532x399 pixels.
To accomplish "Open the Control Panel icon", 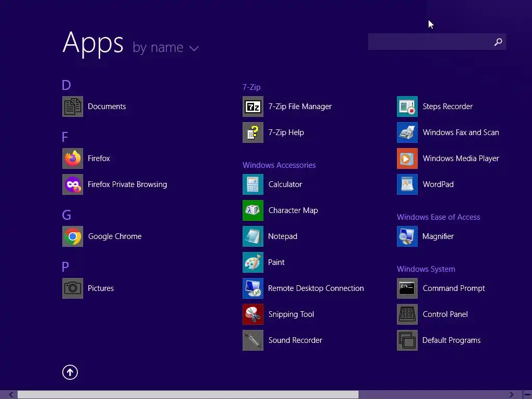I will pos(407,314).
